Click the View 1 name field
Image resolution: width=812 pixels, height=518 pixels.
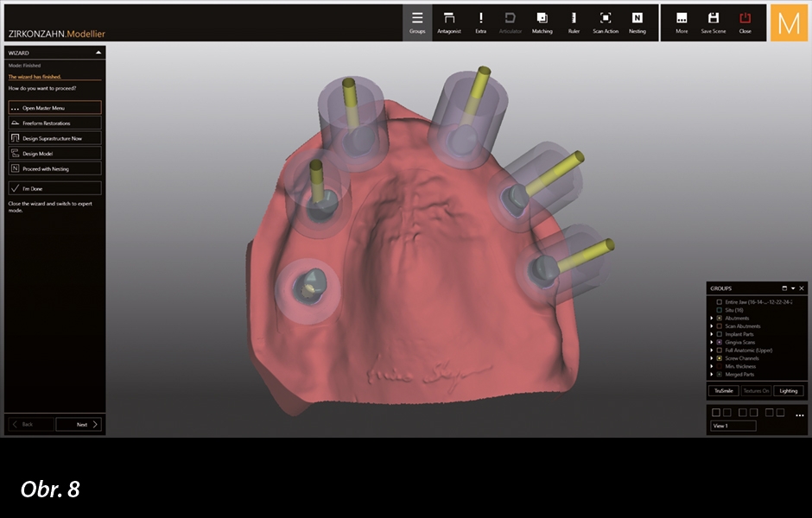coord(733,426)
